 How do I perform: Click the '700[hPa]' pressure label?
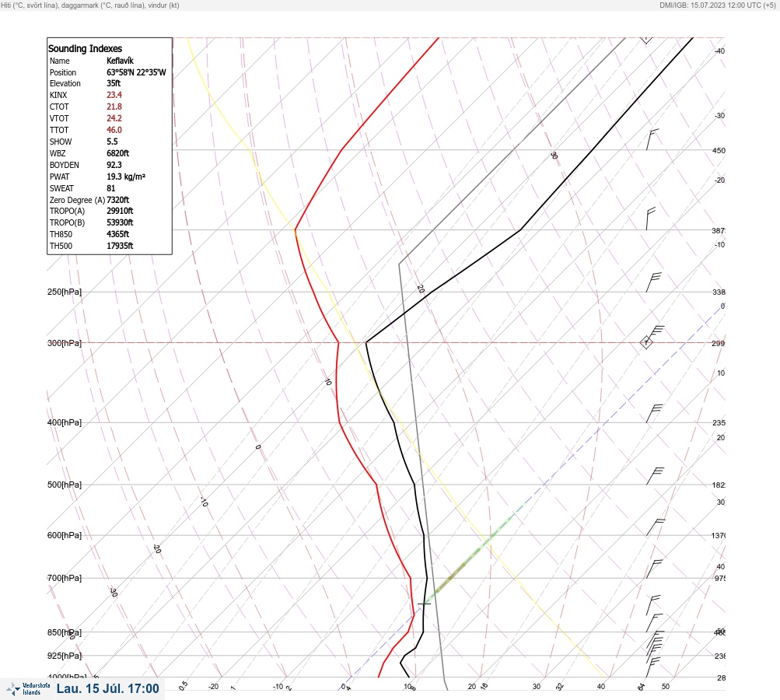point(65,578)
